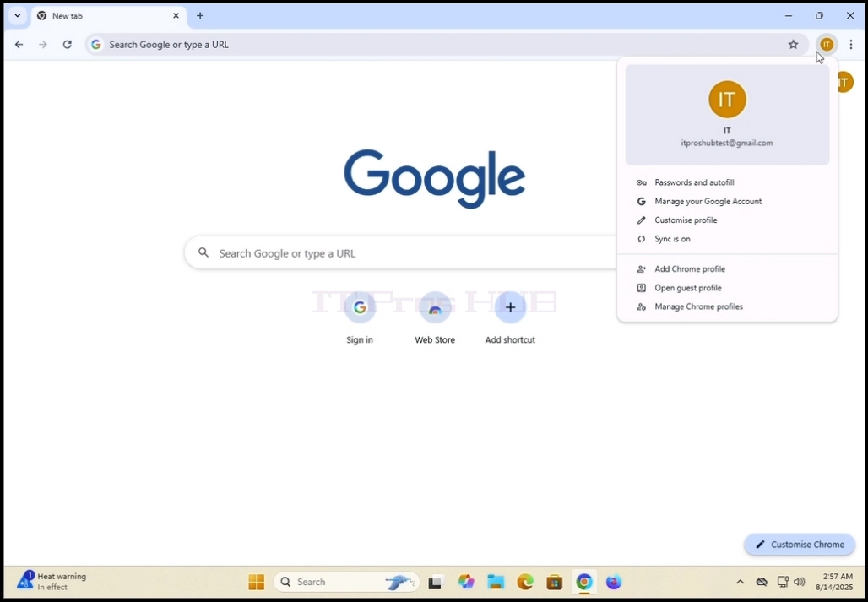This screenshot has width=868, height=602.
Task: Open the clock showing 2:57 AM
Action: (833, 582)
